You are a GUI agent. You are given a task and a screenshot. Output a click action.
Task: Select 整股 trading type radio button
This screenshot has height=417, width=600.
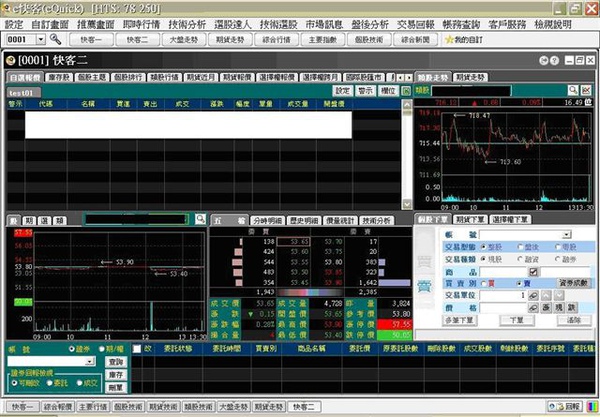click(x=483, y=247)
